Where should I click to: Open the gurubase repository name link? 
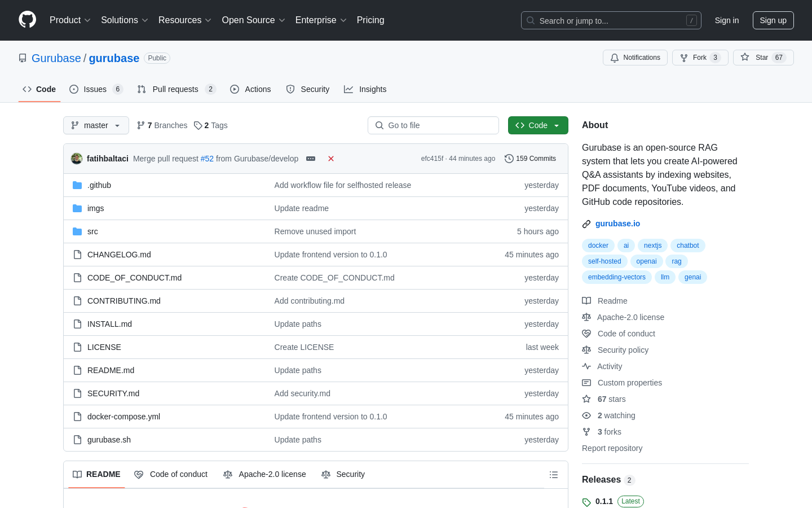click(x=114, y=58)
